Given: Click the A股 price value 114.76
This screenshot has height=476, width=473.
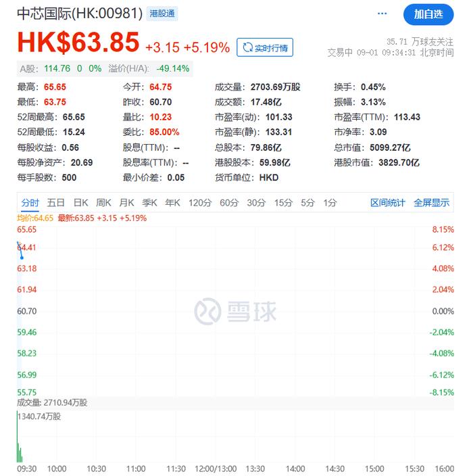Looking at the screenshot, I should (x=57, y=68).
